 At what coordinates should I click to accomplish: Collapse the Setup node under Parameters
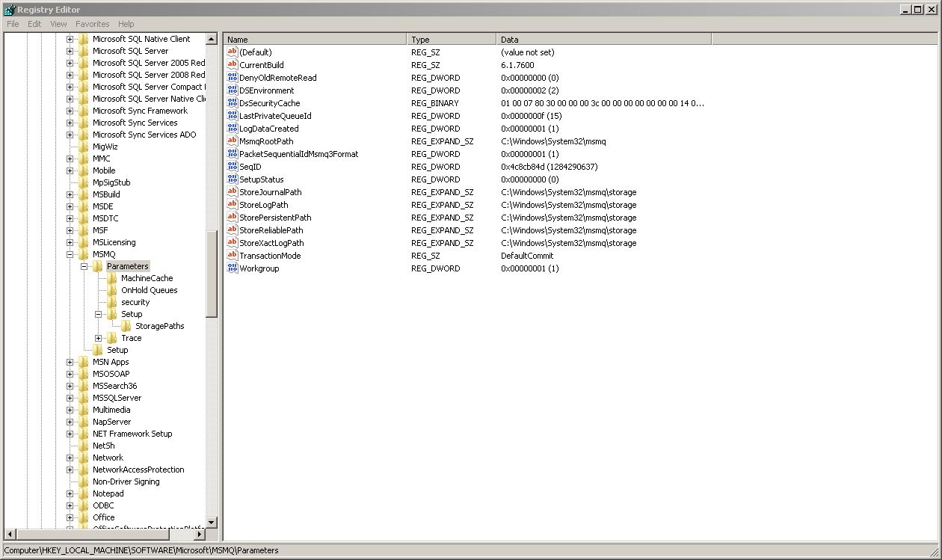pyautogui.click(x=99, y=314)
